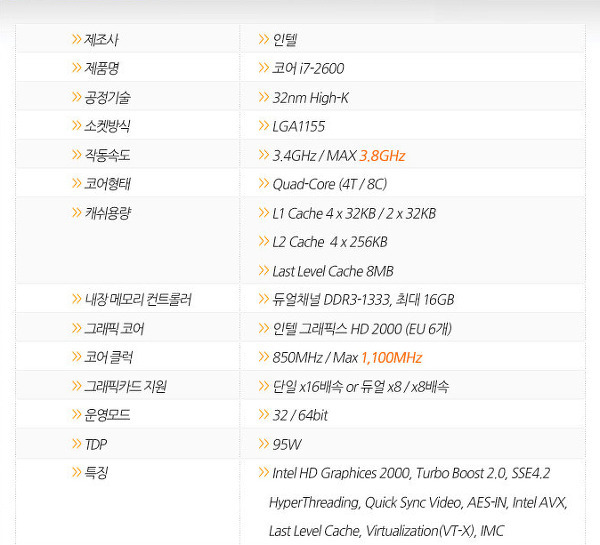Image resolution: width=600 pixels, height=545 pixels.
Task: Select the 듀얼채널 DDR3-1333 value
Action: pos(363,299)
